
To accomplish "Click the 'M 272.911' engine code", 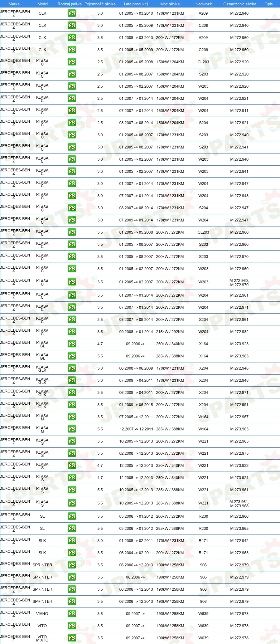I will [239, 111].
